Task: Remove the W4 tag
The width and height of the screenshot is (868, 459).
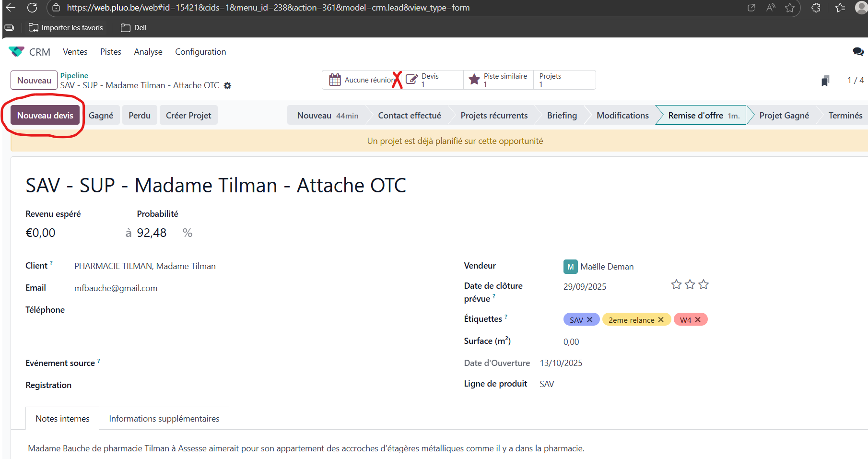Action: pyautogui.click(x=698, y=320)
